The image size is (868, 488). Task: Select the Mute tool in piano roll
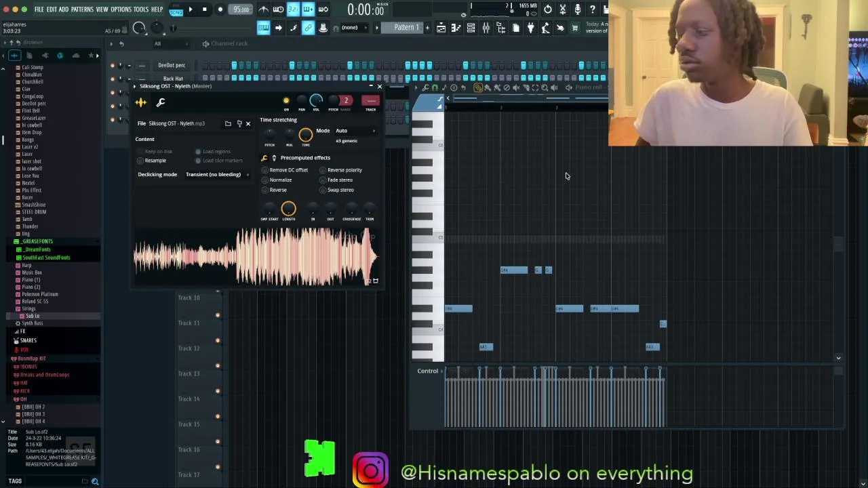coord(516,87)
